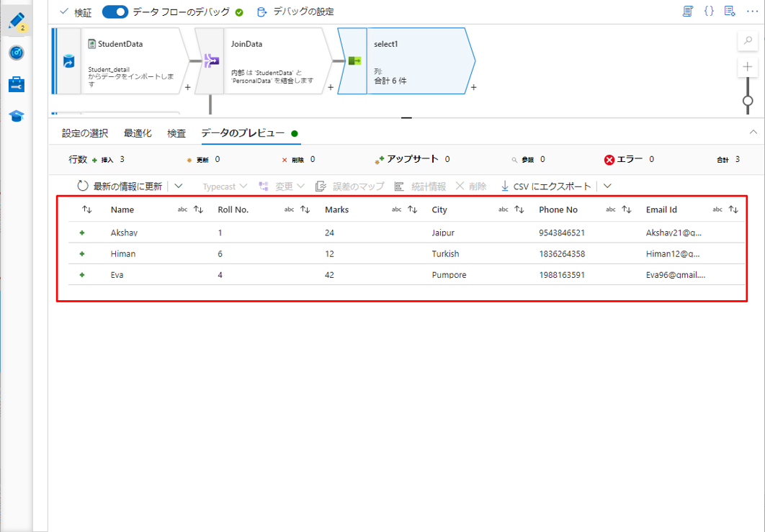This screenshot has height=532, width=765.
Task: Click phone number 9543846521
Action: pos(562,233)
